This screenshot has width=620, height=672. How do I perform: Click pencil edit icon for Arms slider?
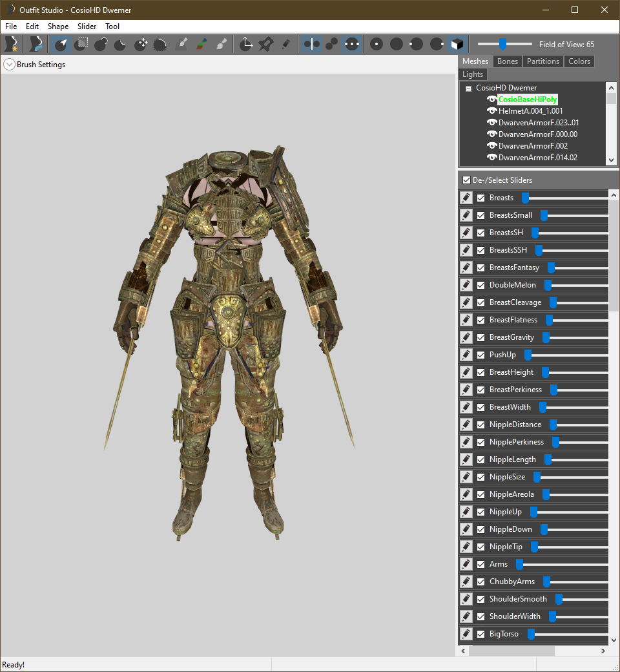click(466, 564)
